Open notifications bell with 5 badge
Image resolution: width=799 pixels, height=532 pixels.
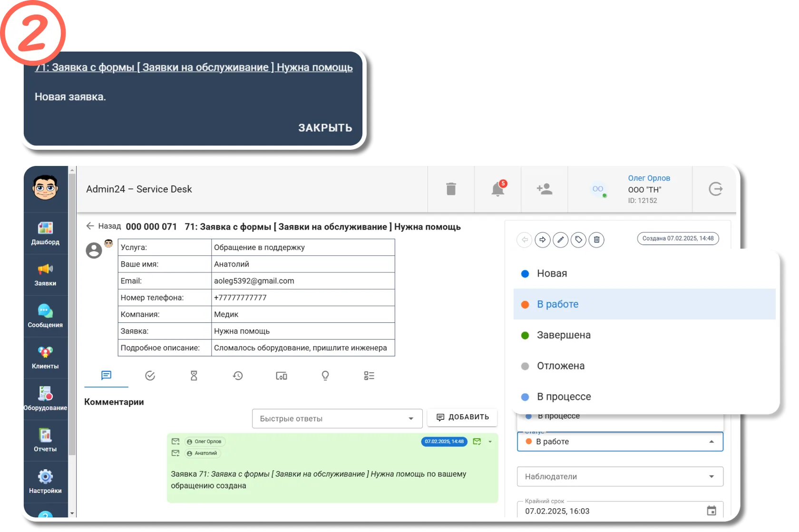(x=498, y=189)
